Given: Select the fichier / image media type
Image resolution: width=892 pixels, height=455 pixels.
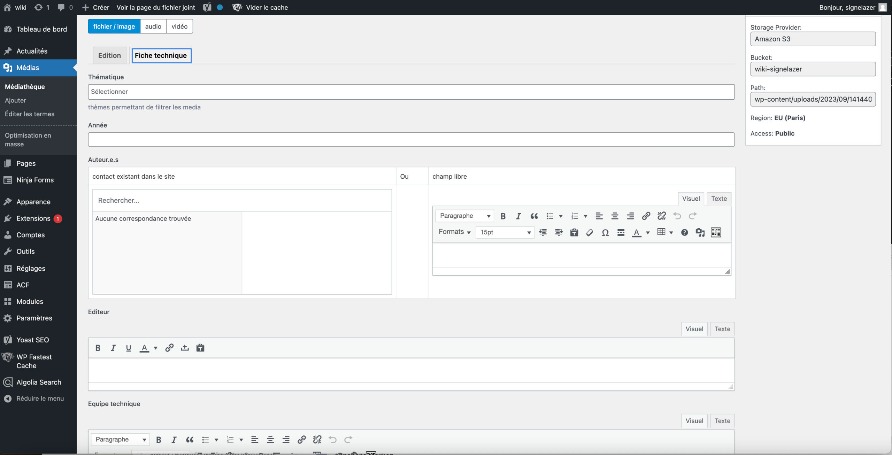Looking at the screenshot, I should pos(114,26).
